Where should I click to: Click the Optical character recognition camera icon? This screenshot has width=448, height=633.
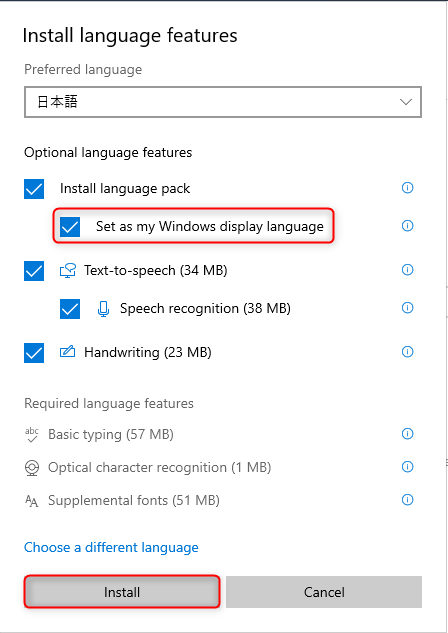[32, 468]
